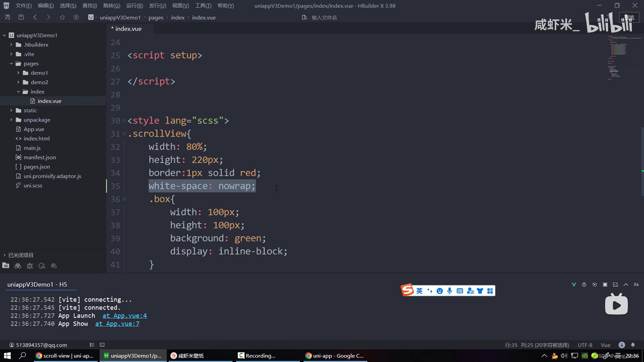Expand the closed projects section
The image size is (644, 362).
tap(4, 255)
